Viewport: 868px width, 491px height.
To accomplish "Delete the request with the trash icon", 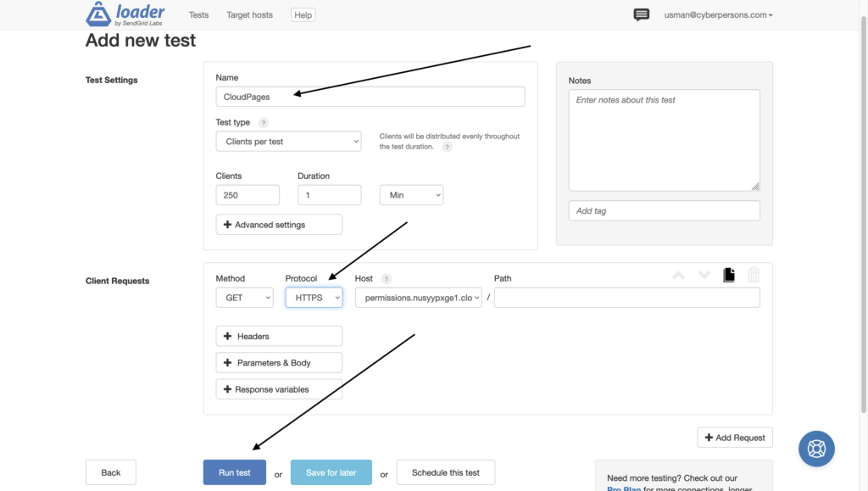I will click(754, 275).
